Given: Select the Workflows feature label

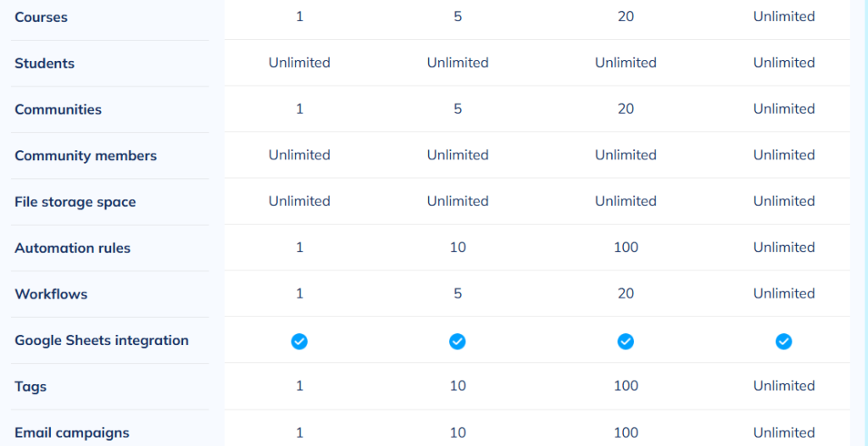Looking at the screenshot, I should [x=51, y=294].
